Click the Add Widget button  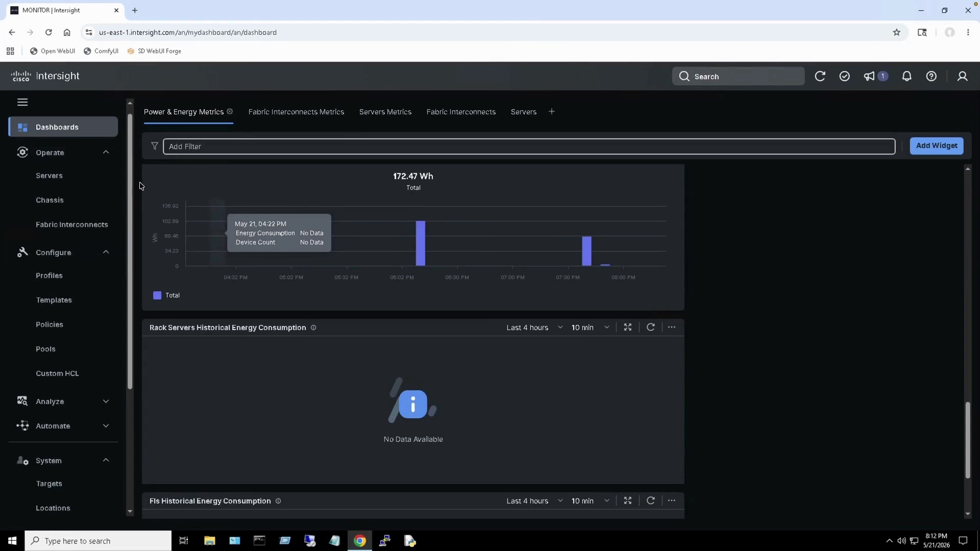click(937, 146)
